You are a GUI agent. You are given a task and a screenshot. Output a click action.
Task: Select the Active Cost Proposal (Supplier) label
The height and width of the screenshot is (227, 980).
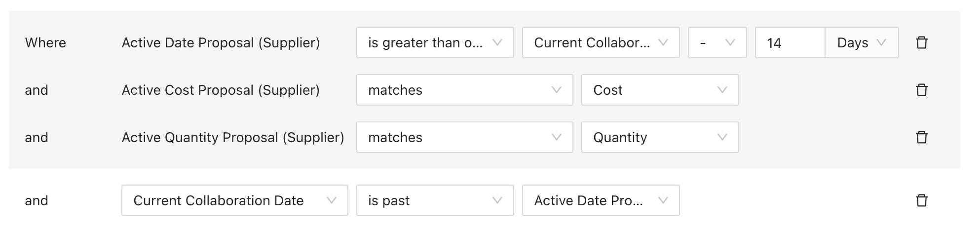pyautogui.click(x=221, y=90)
